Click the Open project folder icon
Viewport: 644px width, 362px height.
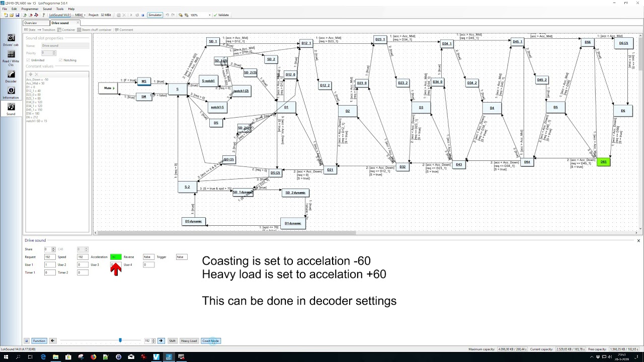click(12, 15)
